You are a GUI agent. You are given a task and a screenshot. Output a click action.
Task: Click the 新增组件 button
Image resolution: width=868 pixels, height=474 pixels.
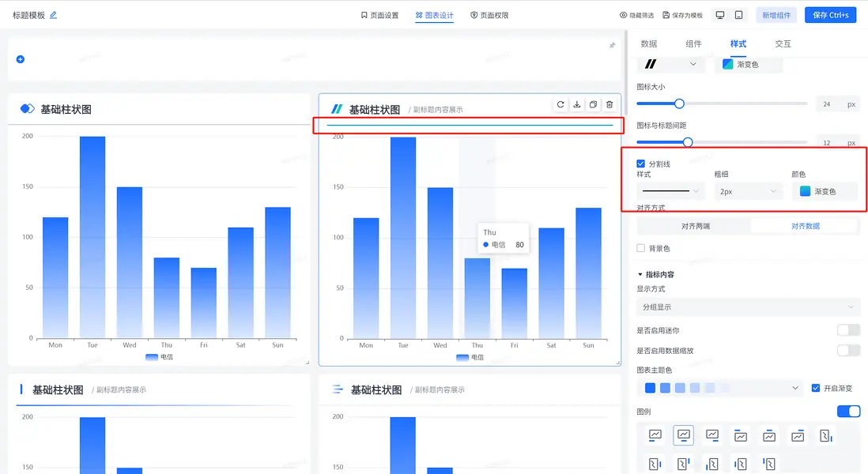[x=776, y=14]
